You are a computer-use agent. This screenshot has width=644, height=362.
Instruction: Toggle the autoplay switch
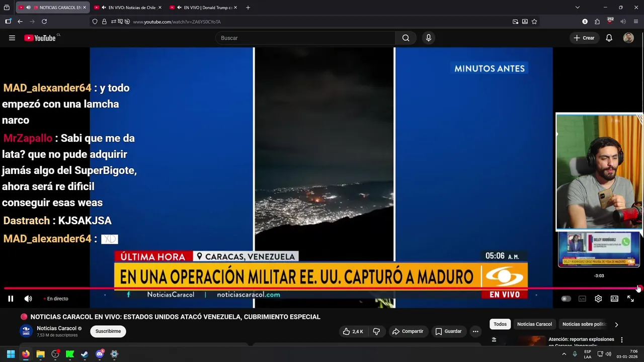coord(566,299)
